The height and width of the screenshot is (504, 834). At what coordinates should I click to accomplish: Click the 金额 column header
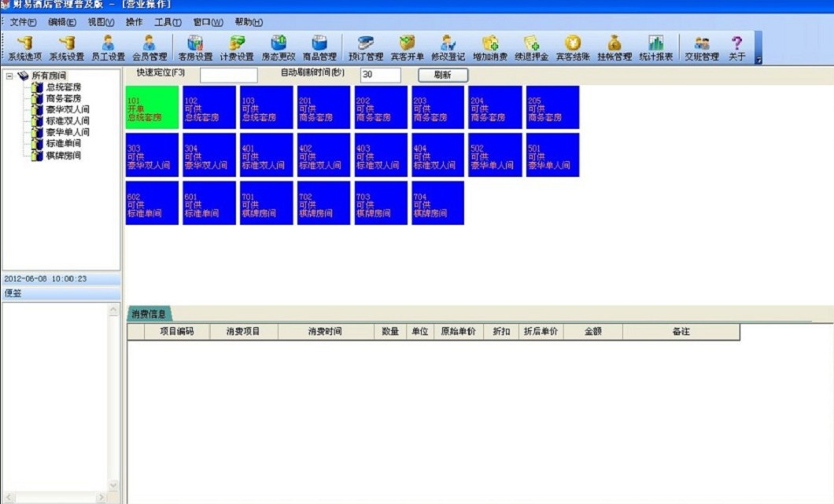pos(593,331)
